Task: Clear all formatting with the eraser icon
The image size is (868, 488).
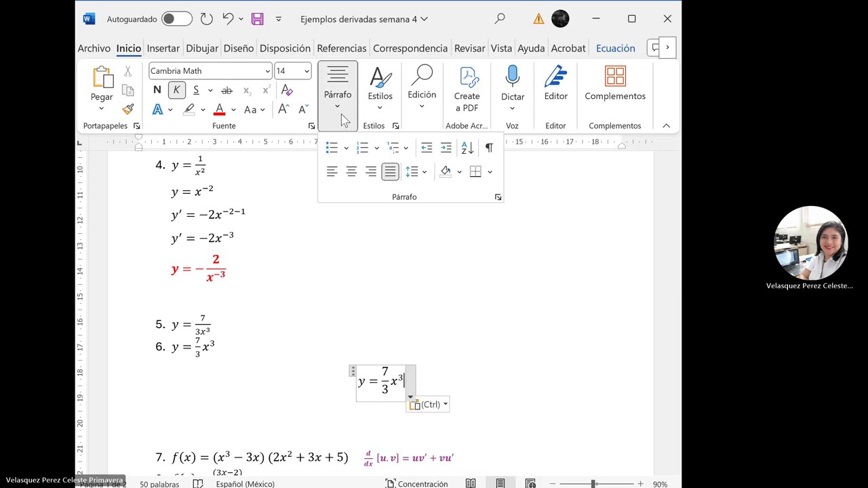Action: (287, 90)
